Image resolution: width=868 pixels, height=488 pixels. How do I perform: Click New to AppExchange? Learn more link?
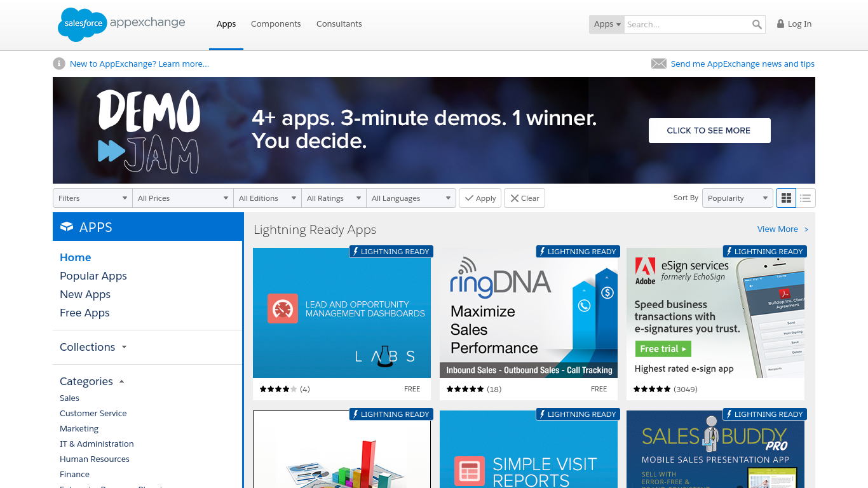[139, 64]
